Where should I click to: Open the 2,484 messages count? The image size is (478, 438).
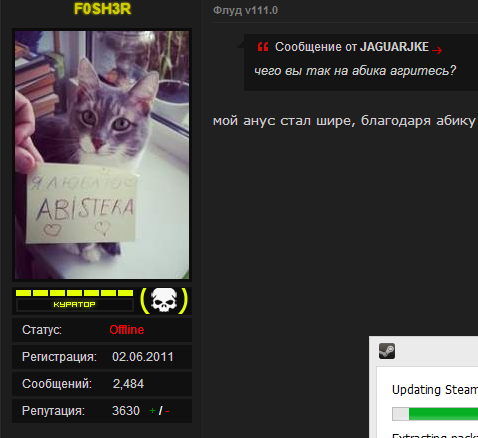[x=128, y=384]
